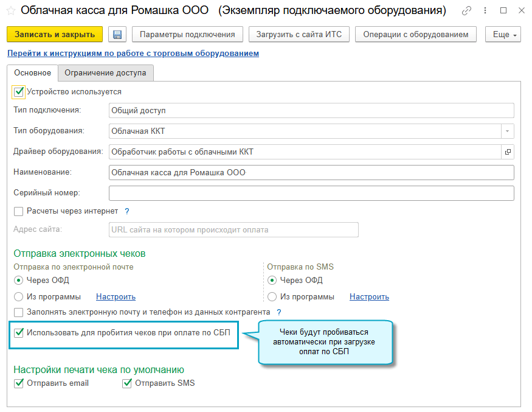Save using the floppy disk icon
532x412 pixels.
(x=117, y=35)
